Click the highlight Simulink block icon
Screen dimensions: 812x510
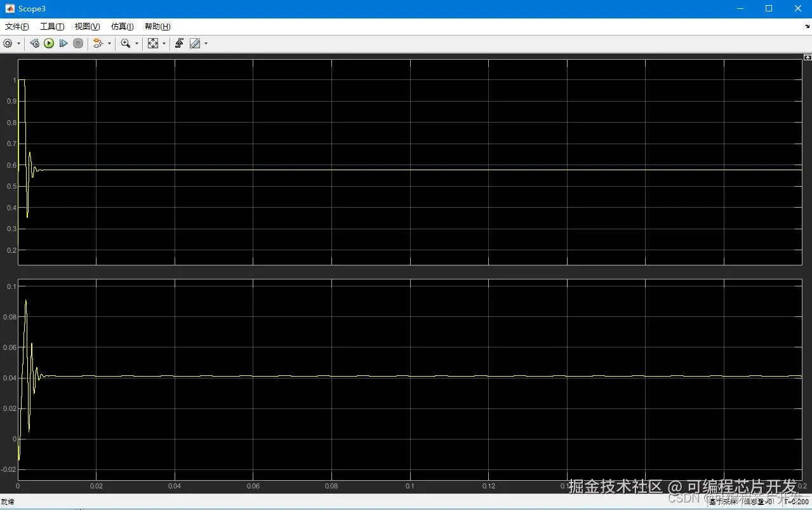click(x=98, y=43)
